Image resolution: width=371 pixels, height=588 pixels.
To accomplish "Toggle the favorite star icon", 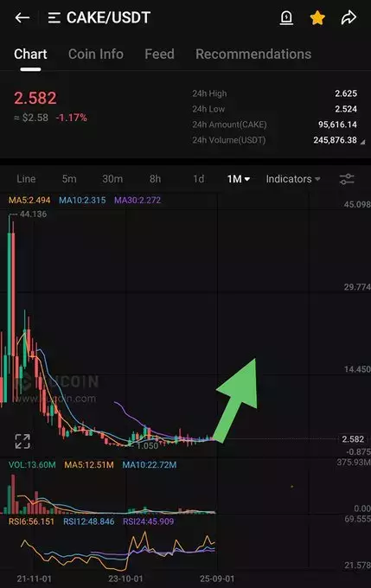I will tap(317, 17).
